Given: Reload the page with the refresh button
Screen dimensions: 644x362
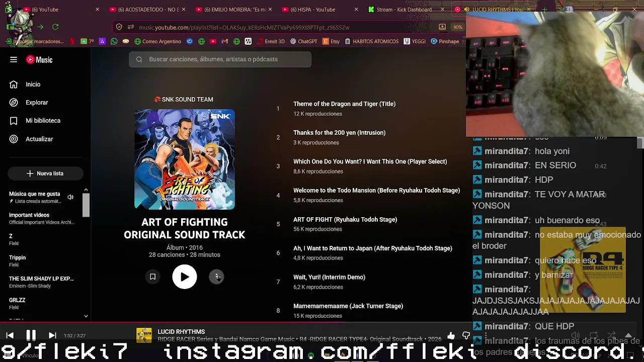Looking at the screenshot, I should coord(55,27).
